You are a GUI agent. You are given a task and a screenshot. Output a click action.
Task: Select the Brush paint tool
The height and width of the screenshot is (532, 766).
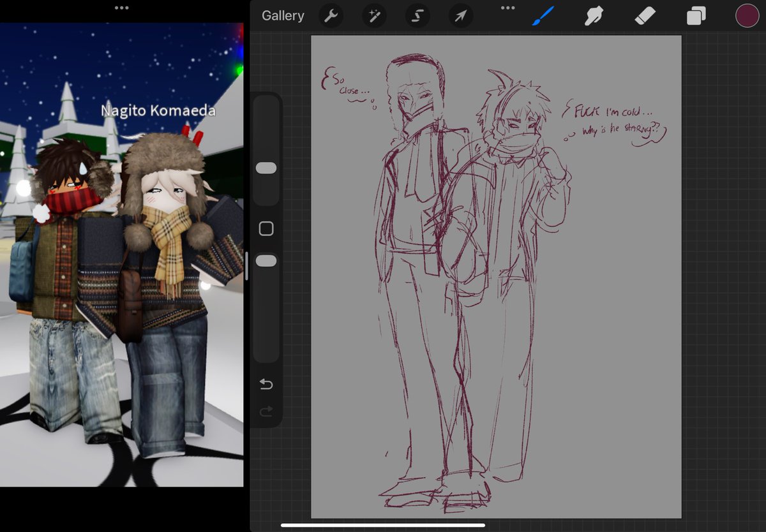tap(543, 16)
